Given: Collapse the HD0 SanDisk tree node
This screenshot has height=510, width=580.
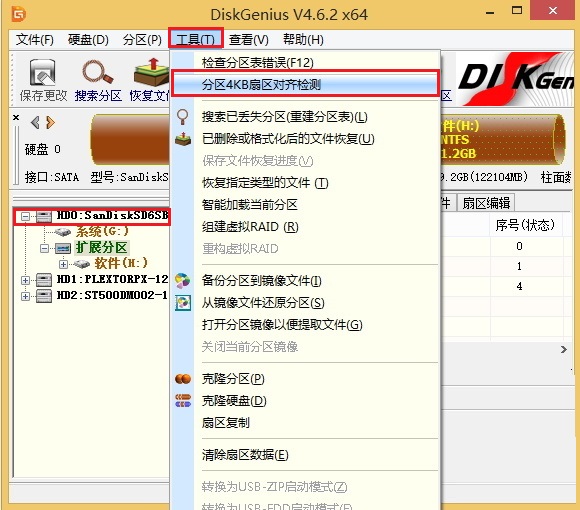Looking at the screenshot, I should point(25,216).
